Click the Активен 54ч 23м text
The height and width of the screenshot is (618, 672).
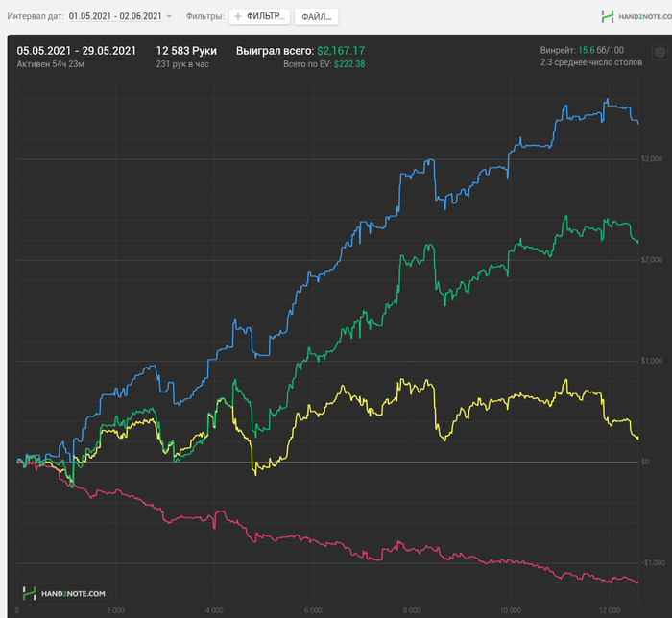point(51,64)
